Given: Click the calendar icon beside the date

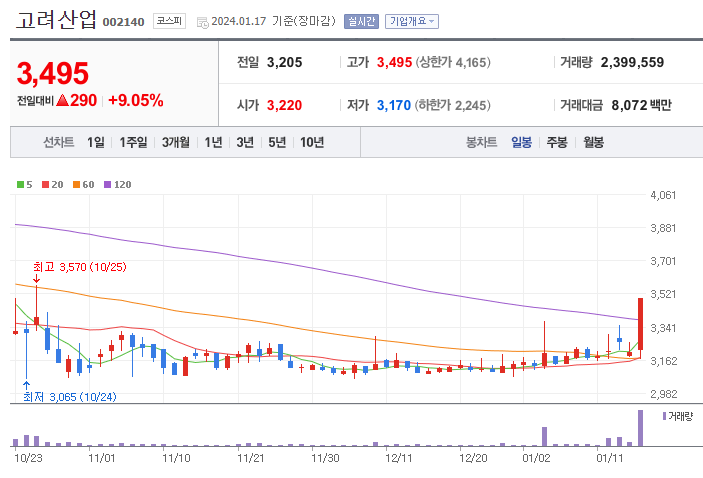Looking at the screenshot, I should 203,22.
